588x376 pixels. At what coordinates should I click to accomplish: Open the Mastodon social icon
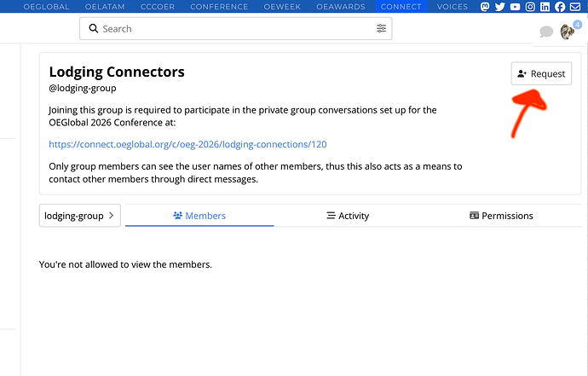pos(485,6)
